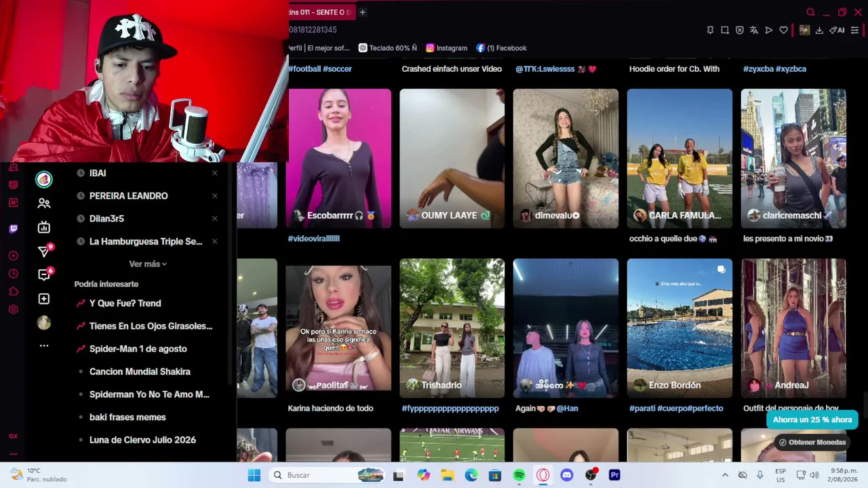The height and width of the screenshot is (488, 868).
Task: Open TikTok messages paper plane icon
Action: point(44,251)
